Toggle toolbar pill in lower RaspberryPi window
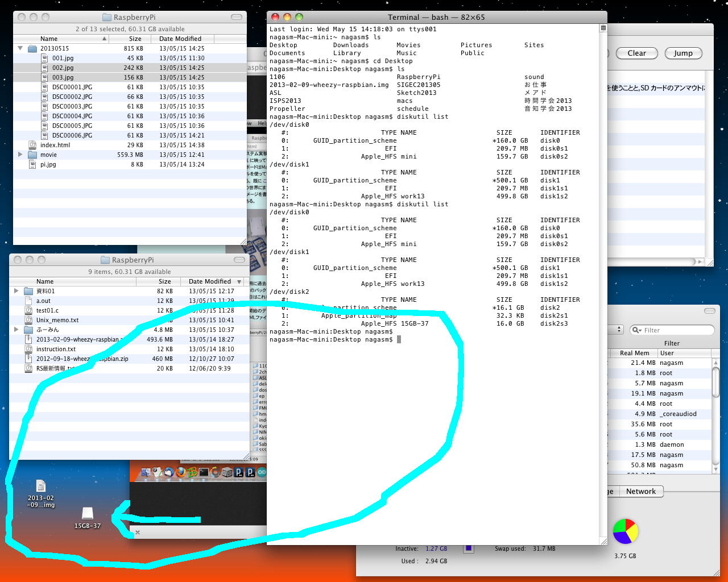The height and width of the screenshot is (582, 728). pos(239,260)
